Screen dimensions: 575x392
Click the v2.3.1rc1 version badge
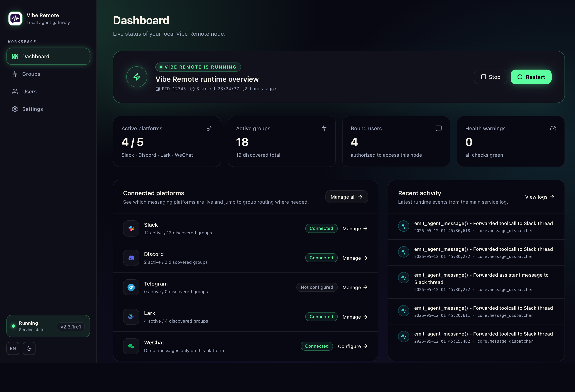(x=71, y=327)
